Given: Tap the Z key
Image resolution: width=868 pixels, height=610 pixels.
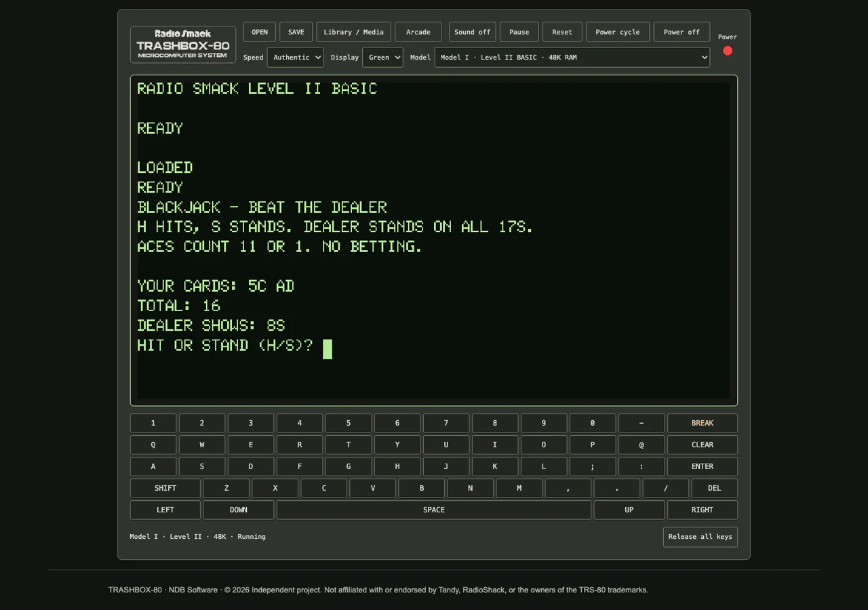Looking at the screenshot, I should (x=226, y=488).
